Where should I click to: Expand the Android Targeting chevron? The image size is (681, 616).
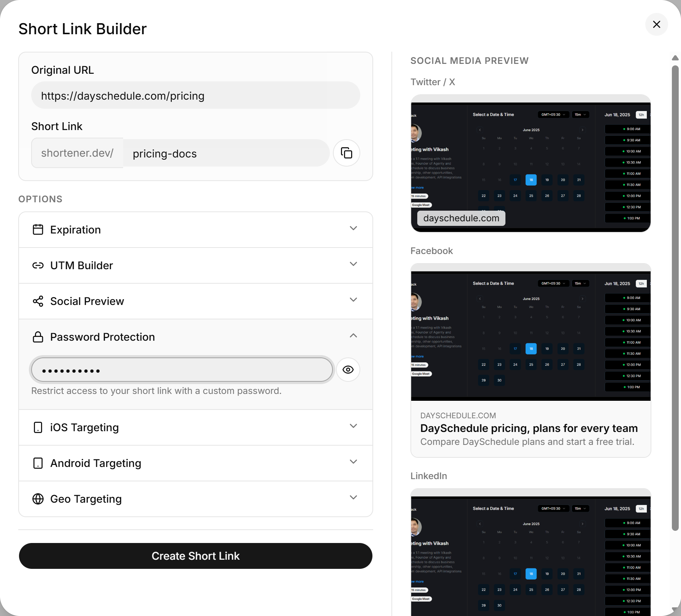coord(353,462)
